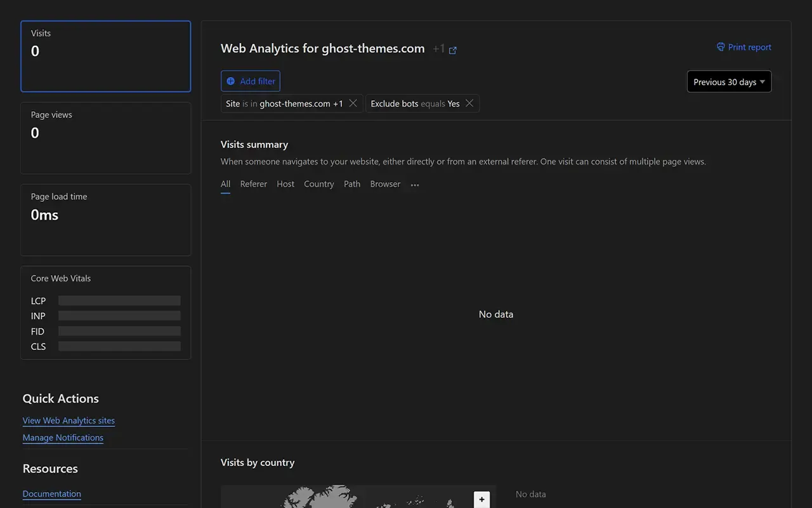
Task: Click the Visits summary heading
Action: coord(254,144)
